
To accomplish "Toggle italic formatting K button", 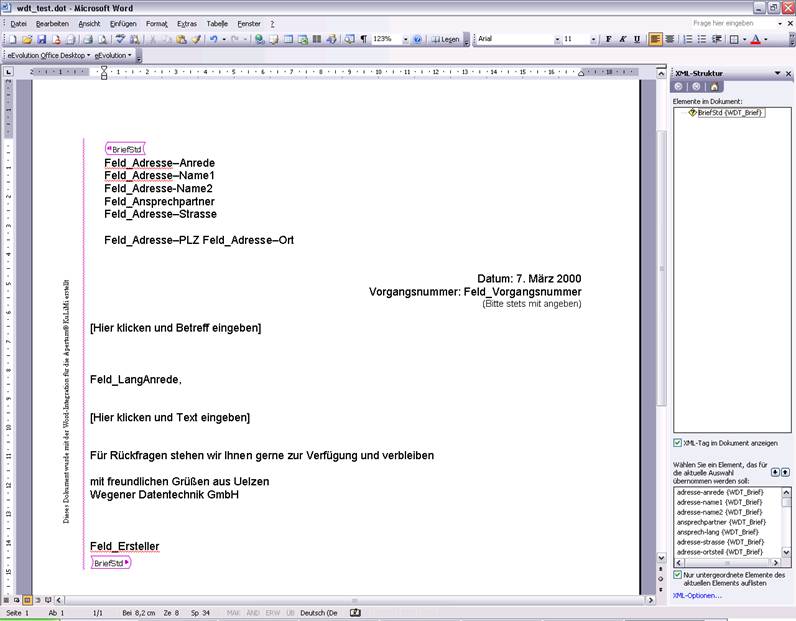I will point(622,39).
